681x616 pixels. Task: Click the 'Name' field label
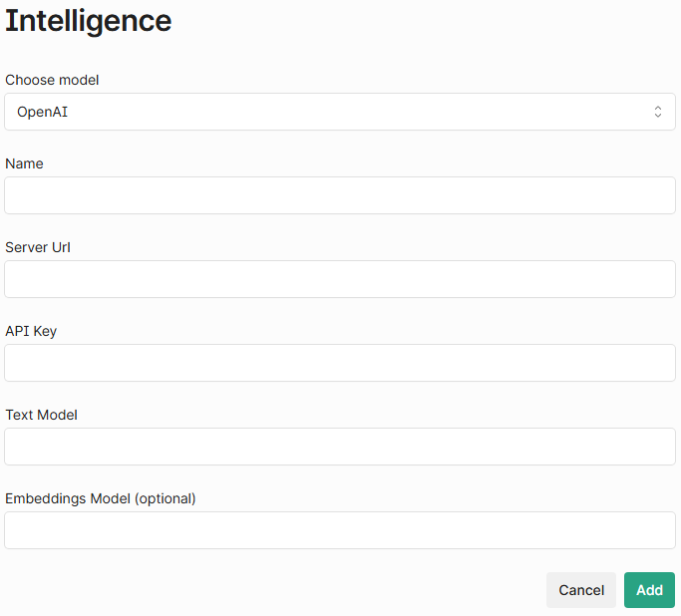(24, 163)
